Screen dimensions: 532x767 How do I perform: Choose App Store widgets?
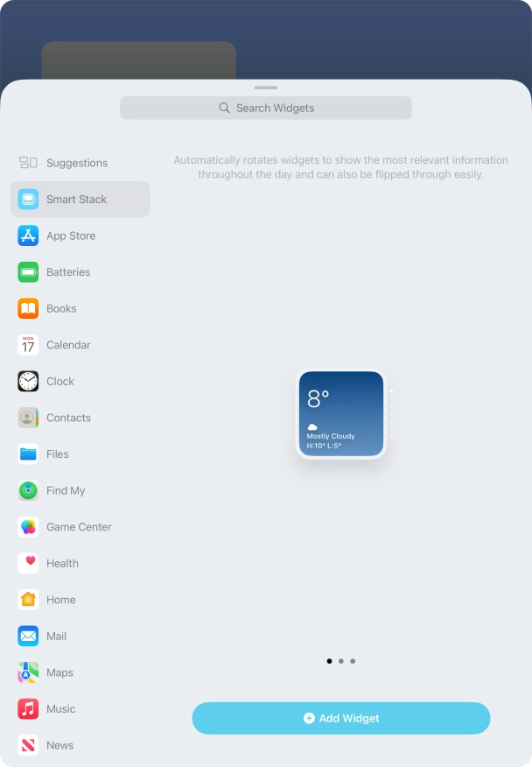click(80, 236)
